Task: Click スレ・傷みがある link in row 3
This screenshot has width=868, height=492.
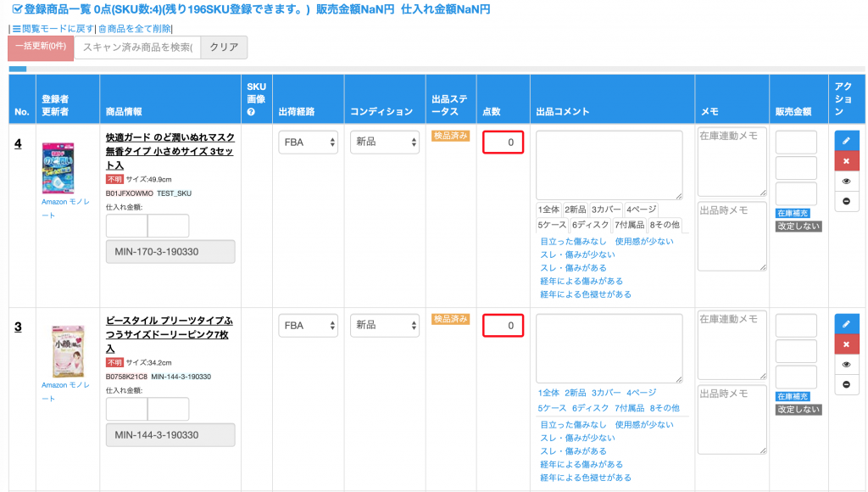Action: 574,451
